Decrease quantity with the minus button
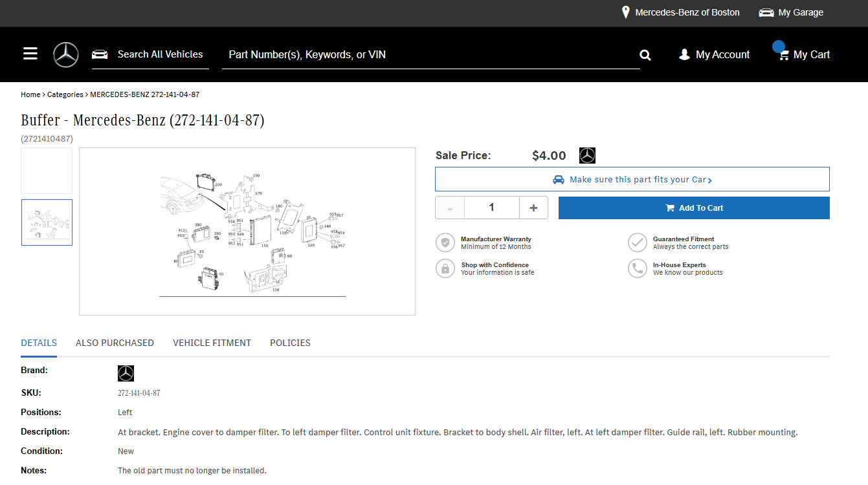 pyautogui.click(x=450, y=208)
